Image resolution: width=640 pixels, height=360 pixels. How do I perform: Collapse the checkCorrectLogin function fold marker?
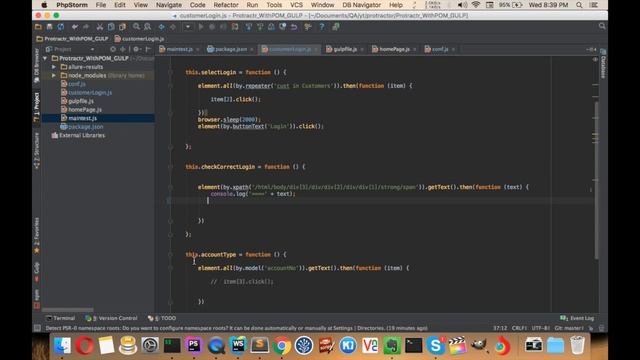[171, 167]
